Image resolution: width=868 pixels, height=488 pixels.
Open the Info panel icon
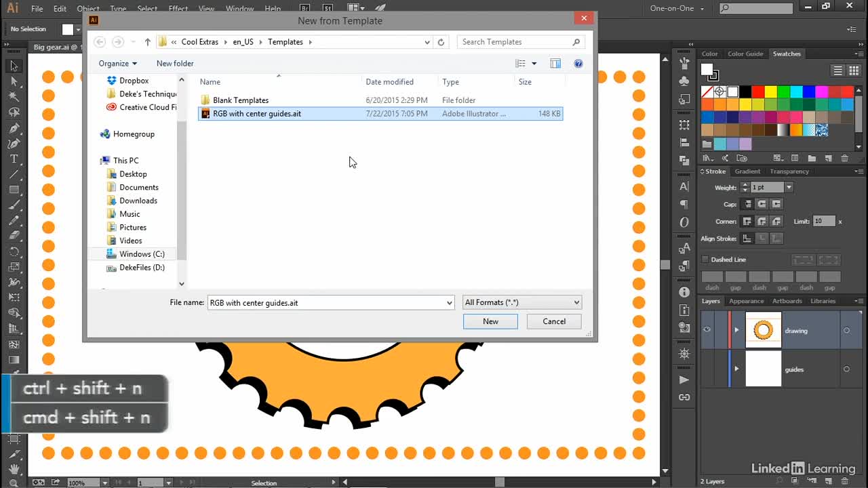[x=684, y=292]
